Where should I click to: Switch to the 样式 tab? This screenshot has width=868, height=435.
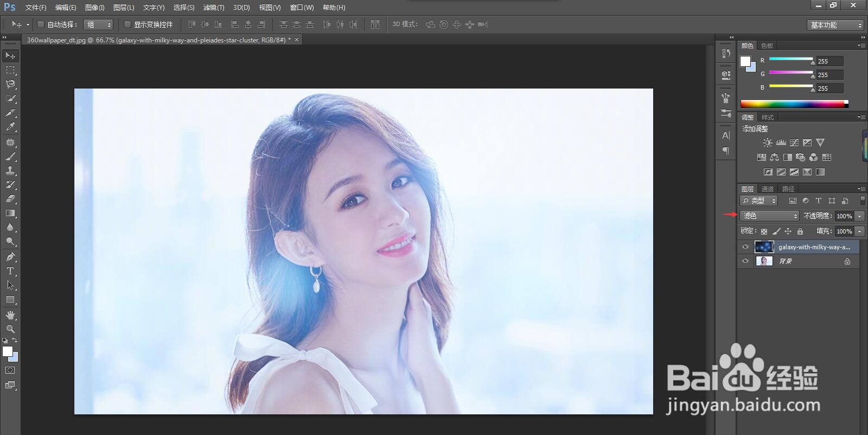point(768,117)
